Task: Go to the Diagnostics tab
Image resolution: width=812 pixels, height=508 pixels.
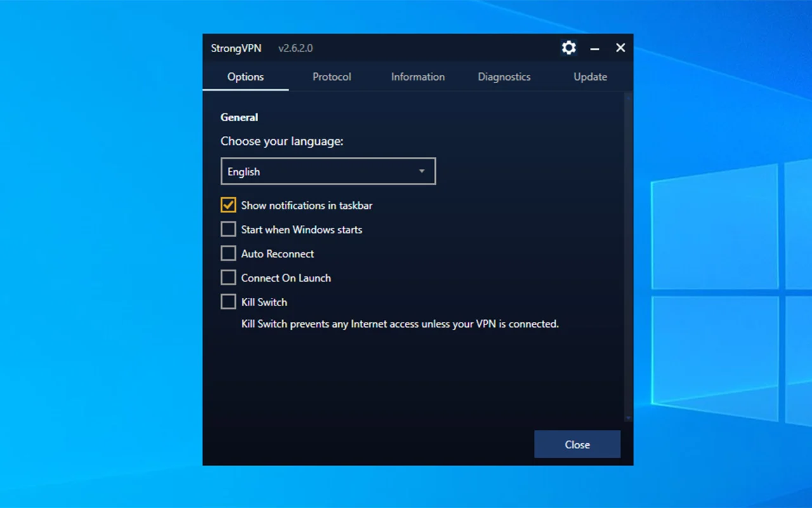Action: point(504,77)
